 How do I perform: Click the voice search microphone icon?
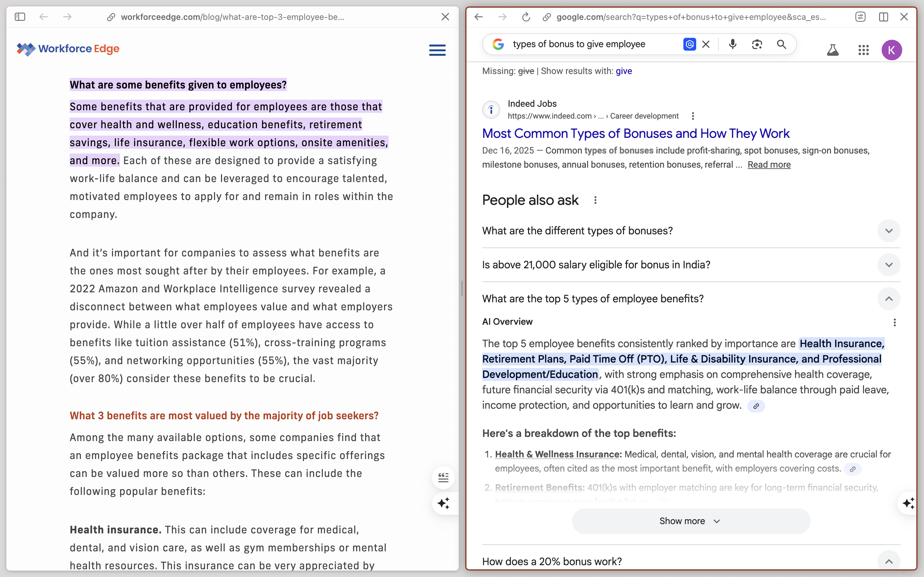point(732,44)
